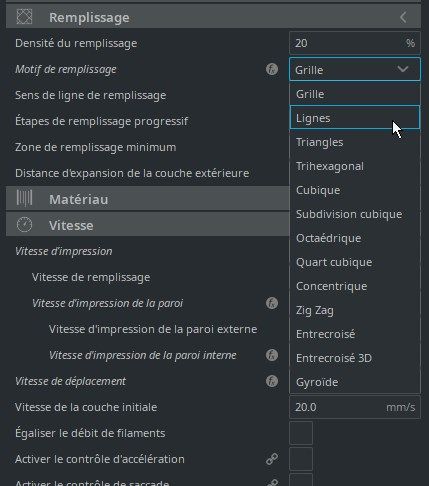The width and height of the screenshot is (429, 486).
Task: Click the fx icon next to Vitesse de déplacement
Action: (272, 381)
